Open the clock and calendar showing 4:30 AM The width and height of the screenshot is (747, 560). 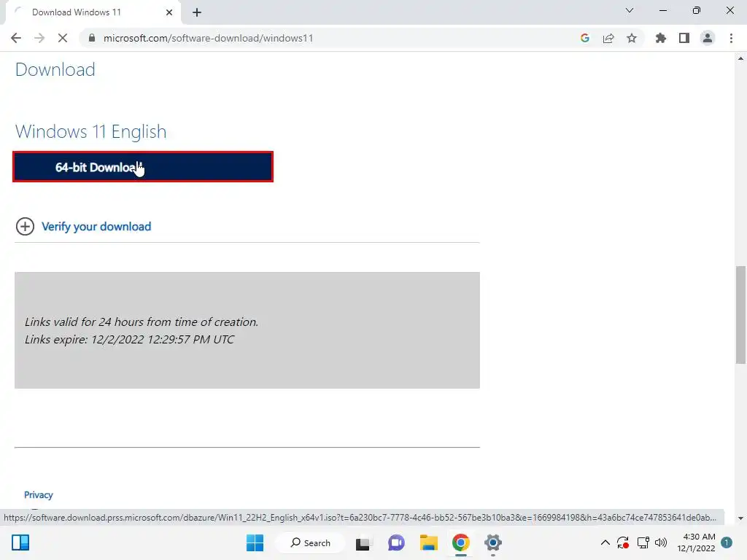(x=696, y=542)
